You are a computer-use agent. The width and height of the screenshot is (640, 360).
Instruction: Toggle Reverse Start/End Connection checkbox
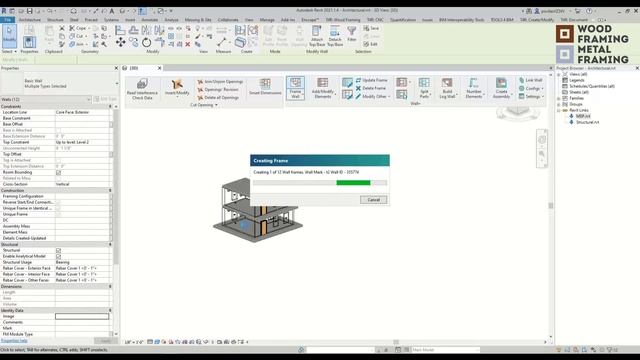click(x=58, y=202)
